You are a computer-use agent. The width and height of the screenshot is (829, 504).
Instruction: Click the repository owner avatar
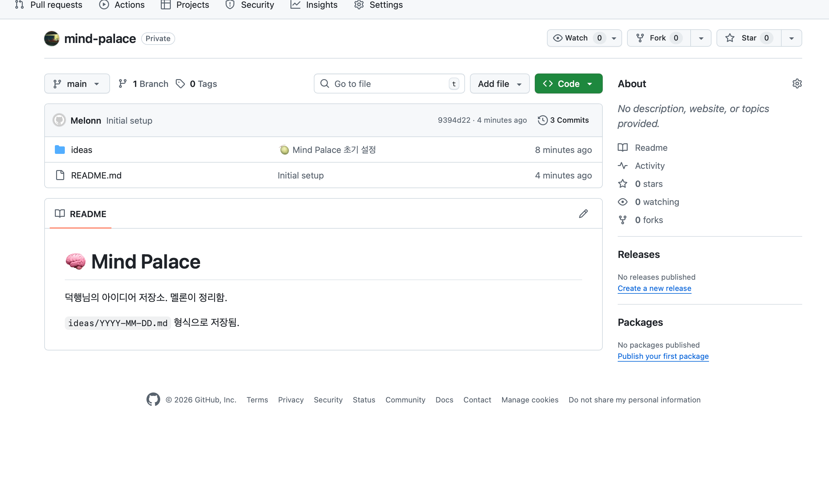point(52,38)
